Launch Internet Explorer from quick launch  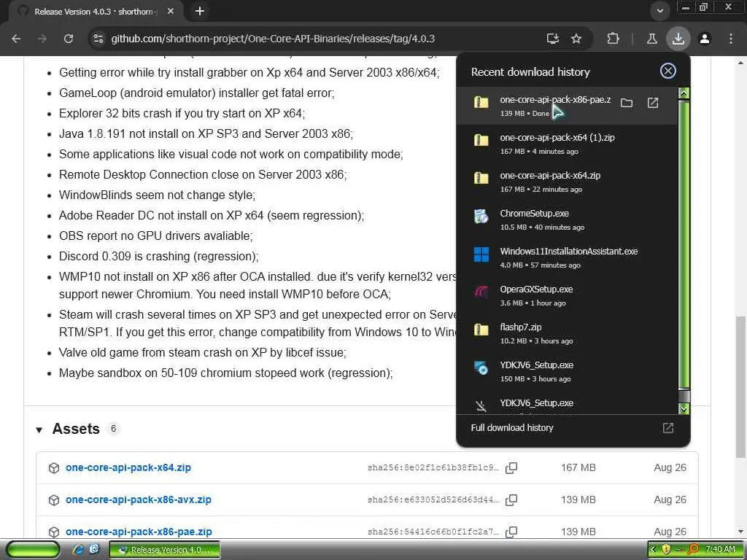[78, 550]
